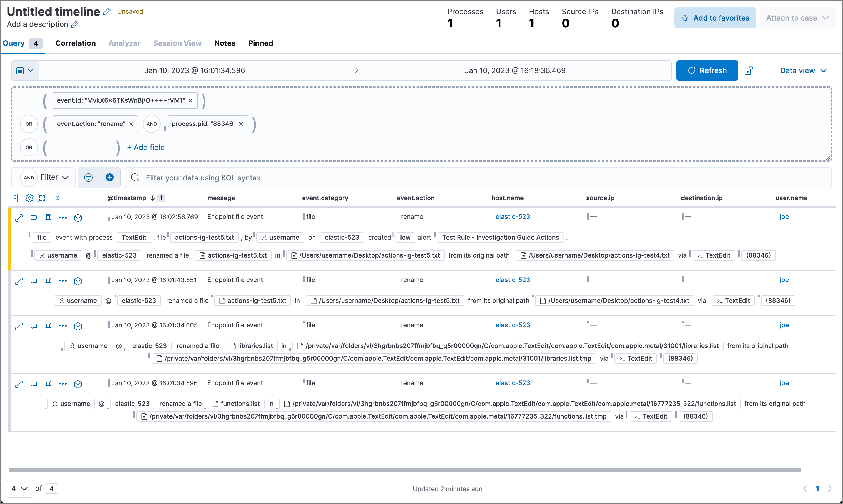Toggle the date range lock beside Refresh
This screenshot has width=843, height=504.
[749, 70]
